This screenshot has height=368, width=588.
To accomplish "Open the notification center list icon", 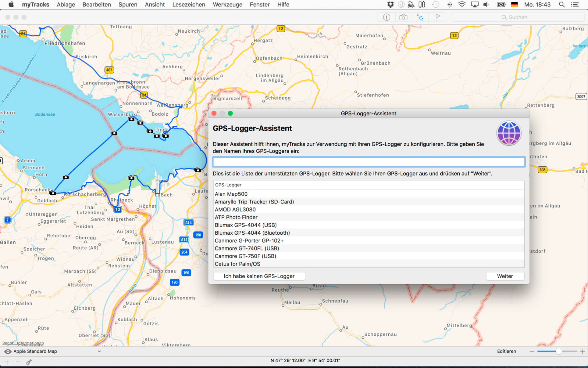I will click(x=575, y=5).
